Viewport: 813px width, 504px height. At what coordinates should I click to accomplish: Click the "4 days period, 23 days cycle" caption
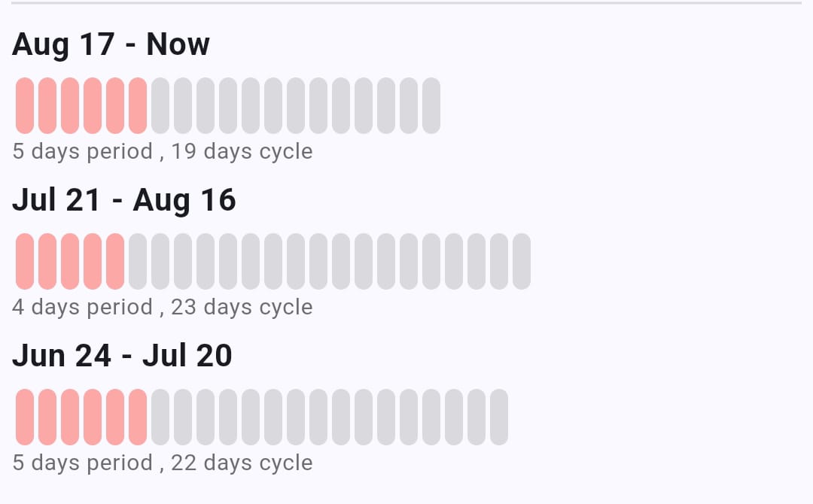(162, 307)
